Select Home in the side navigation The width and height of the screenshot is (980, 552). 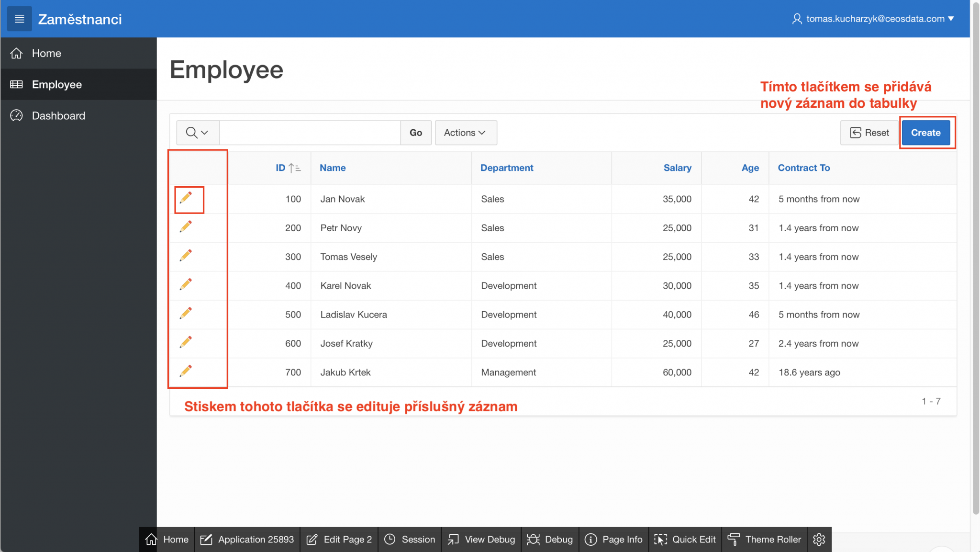tap(46, 53)
